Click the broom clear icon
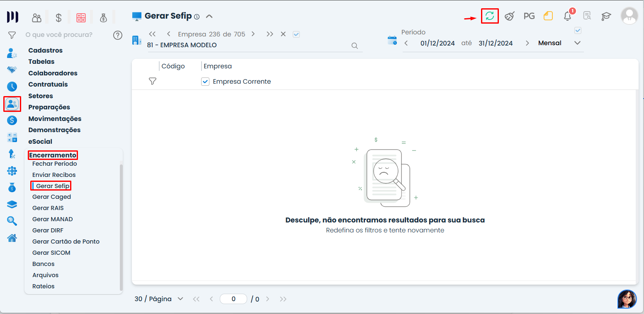The height and width of the screenshot is (314, 644). pos(510,16)
